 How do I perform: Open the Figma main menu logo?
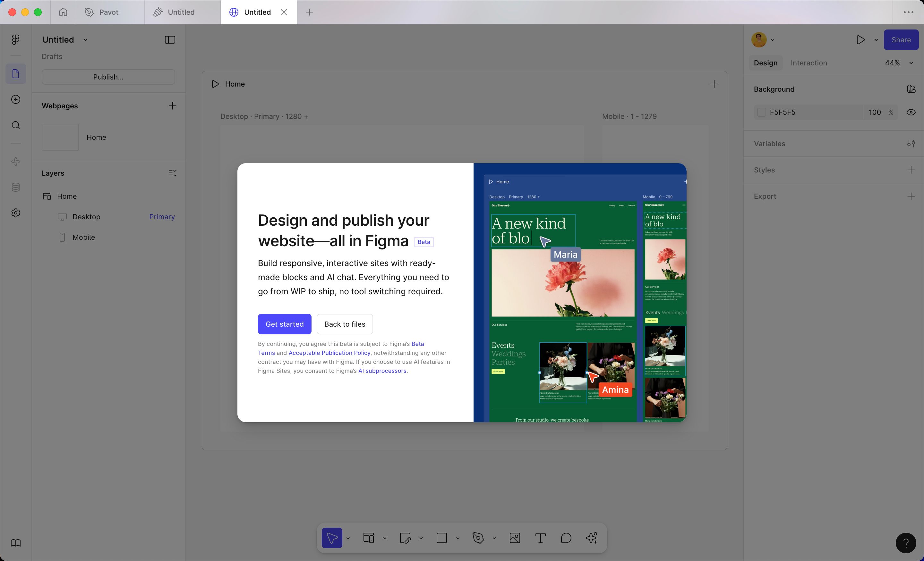pyautogui.click(x=15, y=40)
